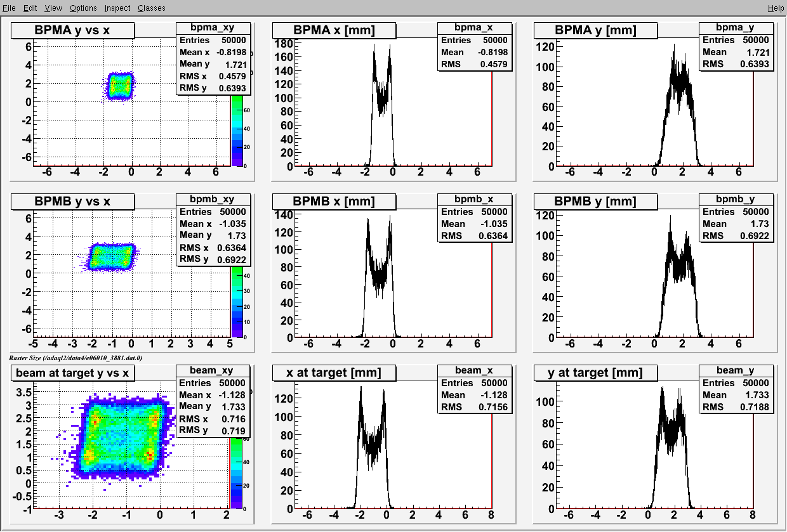Click the bpma_x stats box header

475,28
